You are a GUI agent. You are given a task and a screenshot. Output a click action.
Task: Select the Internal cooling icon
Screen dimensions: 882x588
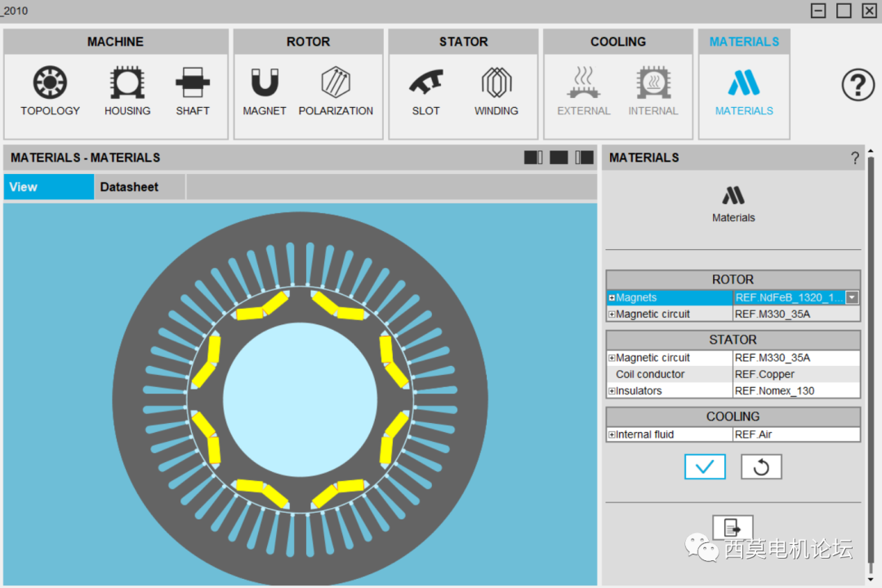click(653, 91)
